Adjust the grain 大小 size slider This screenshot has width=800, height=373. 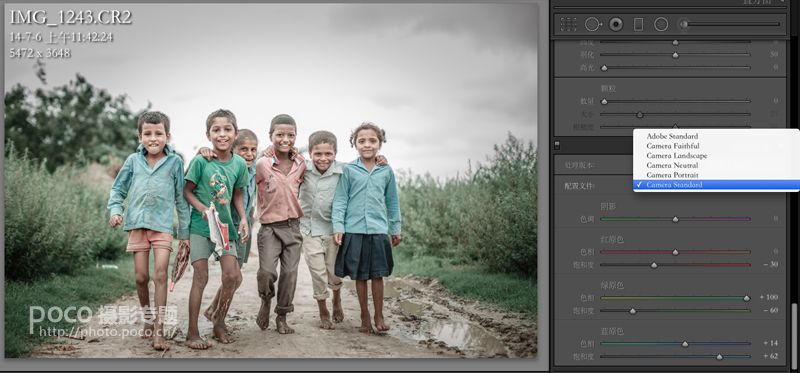coord(675,115)
